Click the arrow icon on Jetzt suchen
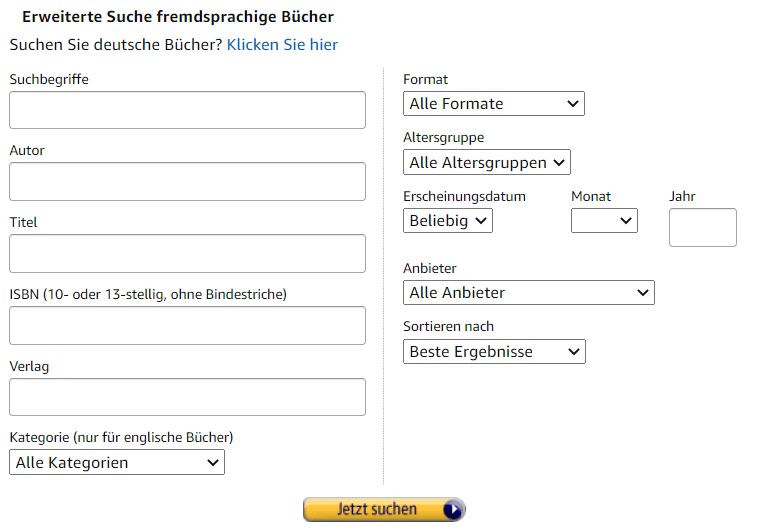 (x=453, y=510)
